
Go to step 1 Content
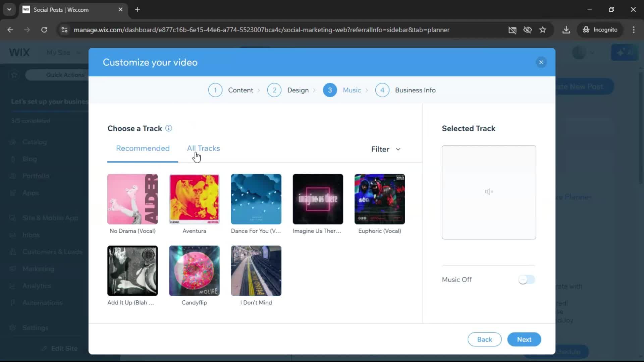[231, 90]
